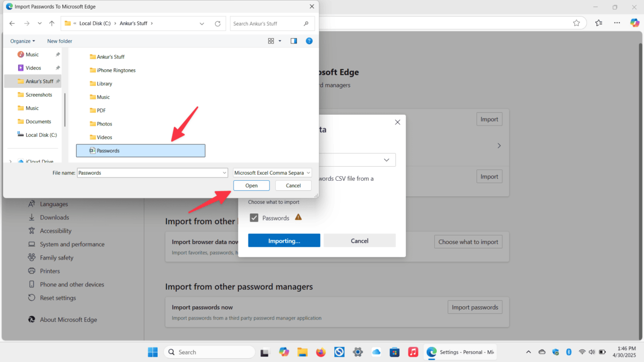This screenshot has height=362, width=644.
Task: Click warning icon beside Passwords checkbox
Action: tap(298, 217)
